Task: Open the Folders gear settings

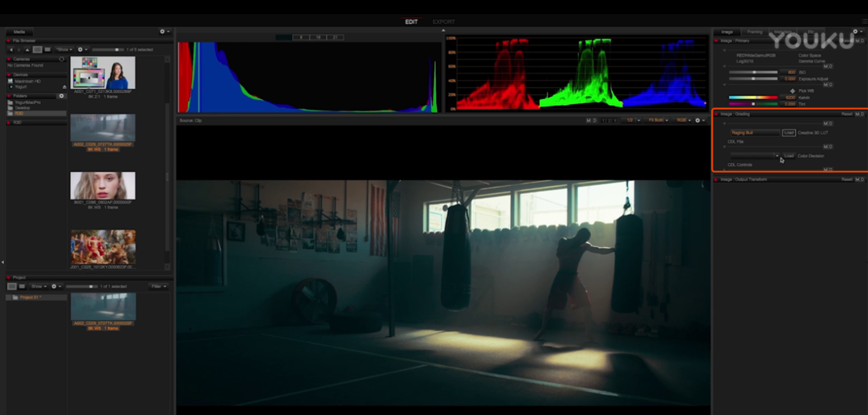Action: 61,96
